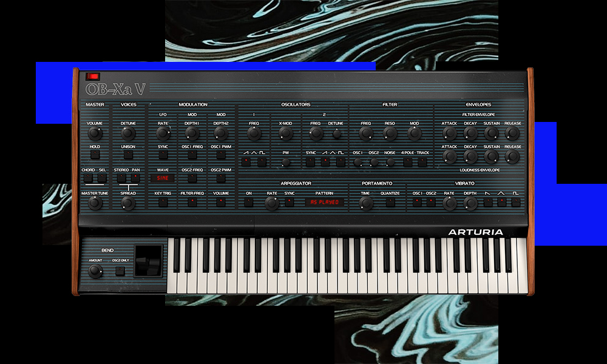The height and width of the screenshot is (364, 607).
Task: Click Filter Envelope Release knob
Action: (x=512, y=133)
